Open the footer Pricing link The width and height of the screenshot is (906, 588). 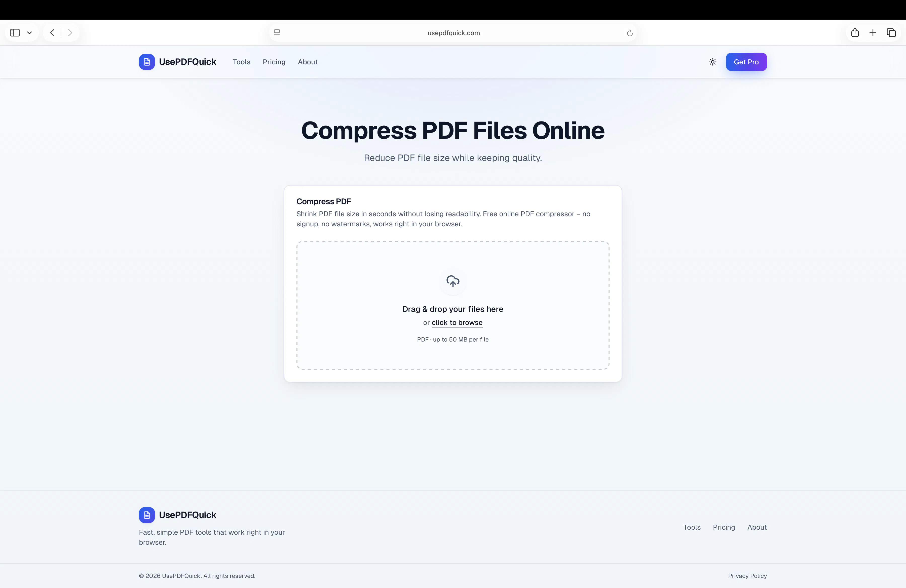coord(724,527)
